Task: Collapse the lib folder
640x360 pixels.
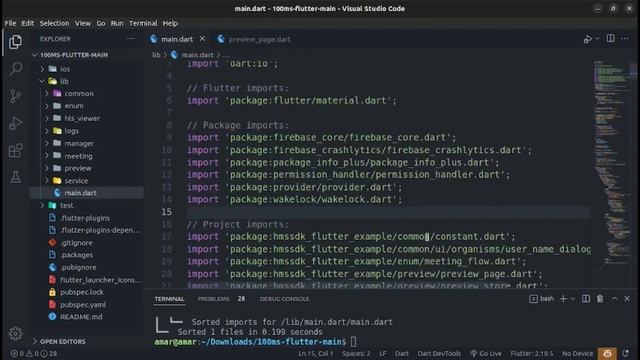Action: 64,81
